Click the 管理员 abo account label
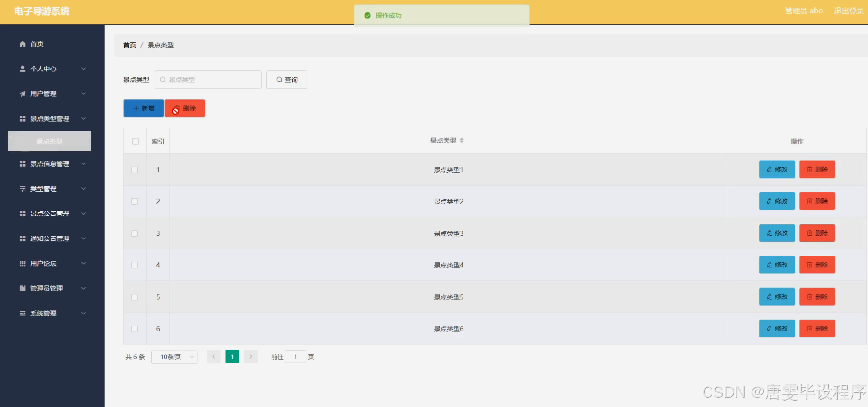 804,11
